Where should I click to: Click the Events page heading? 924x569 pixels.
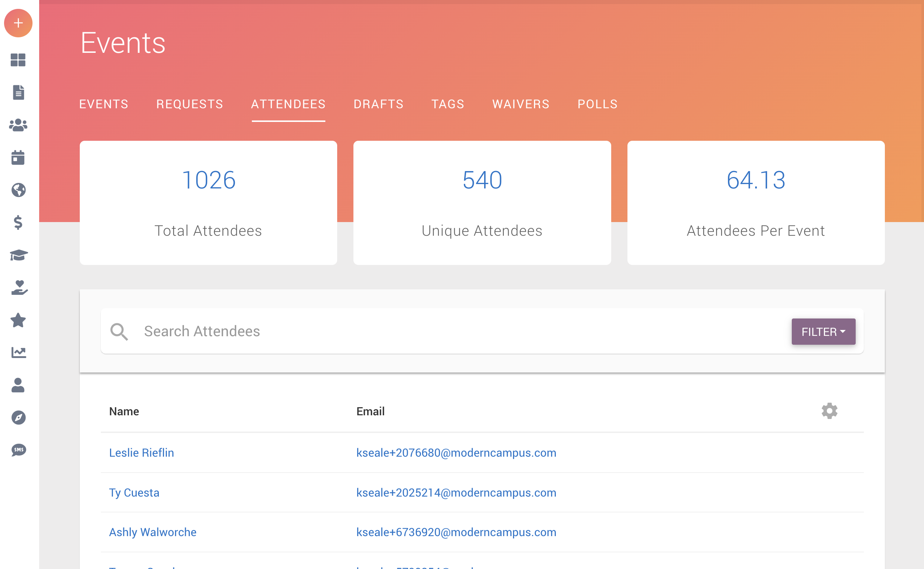point(123,42)
